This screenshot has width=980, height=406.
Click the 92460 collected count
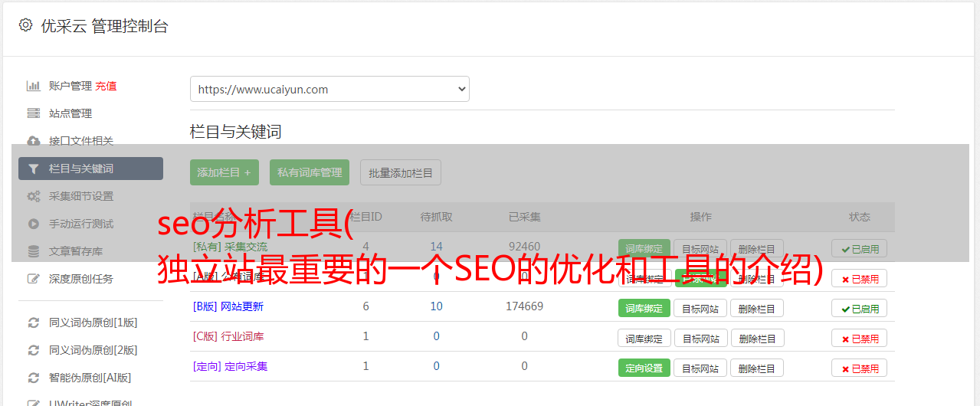(x=525, y=247)
